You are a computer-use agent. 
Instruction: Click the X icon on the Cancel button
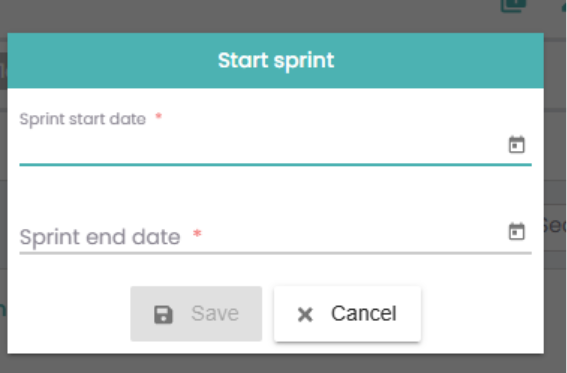(x=305, y=314)
